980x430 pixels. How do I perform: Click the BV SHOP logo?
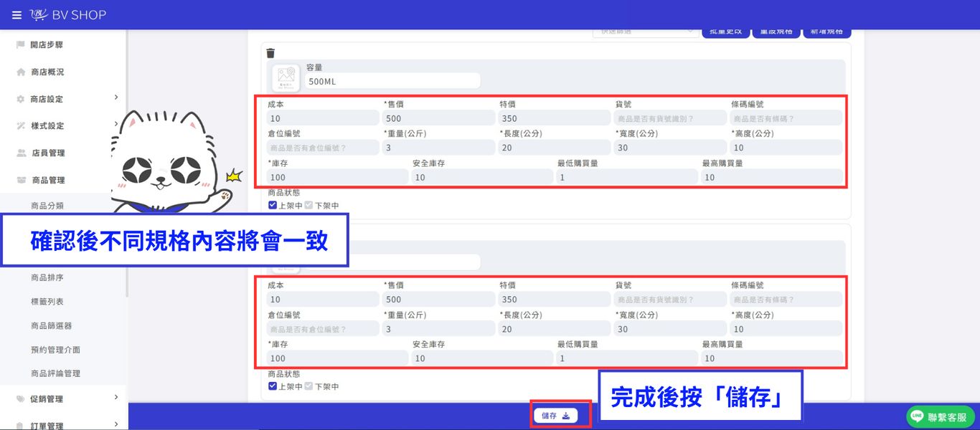(x=68, y=15)
